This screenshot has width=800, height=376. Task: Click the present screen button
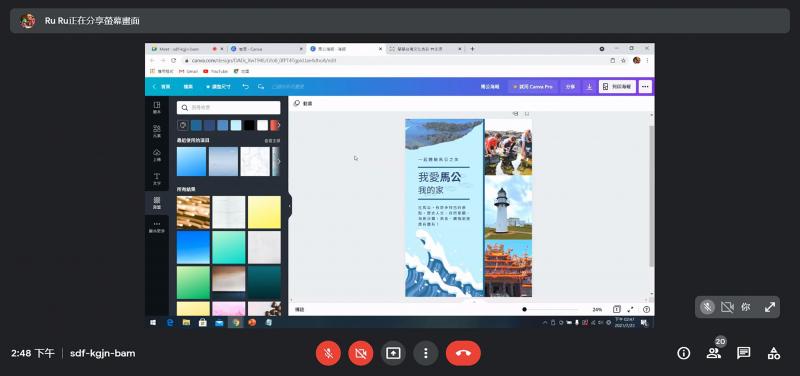coord(393,353)
